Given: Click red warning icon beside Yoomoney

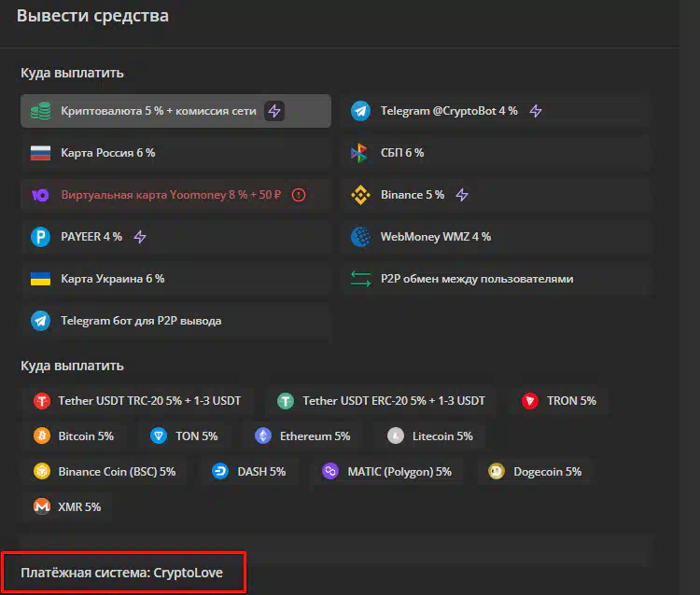Looking at the screenshot, I should [299, 195].
